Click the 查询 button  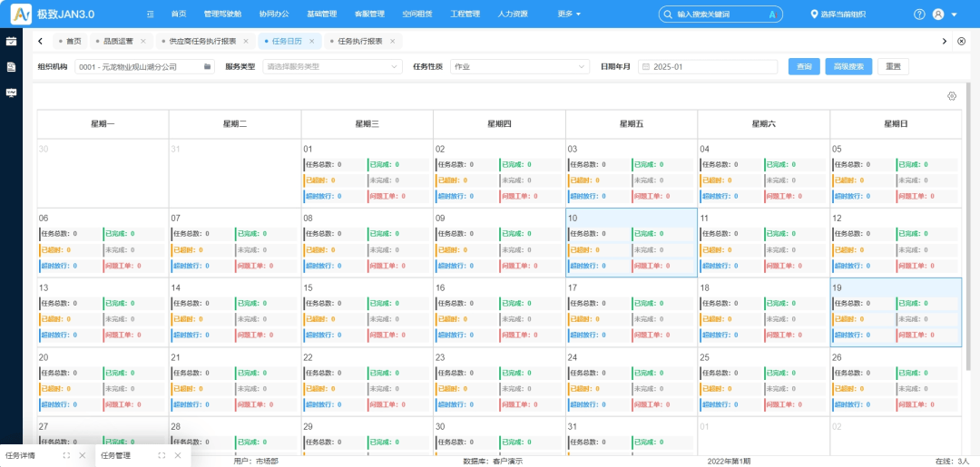804,67
